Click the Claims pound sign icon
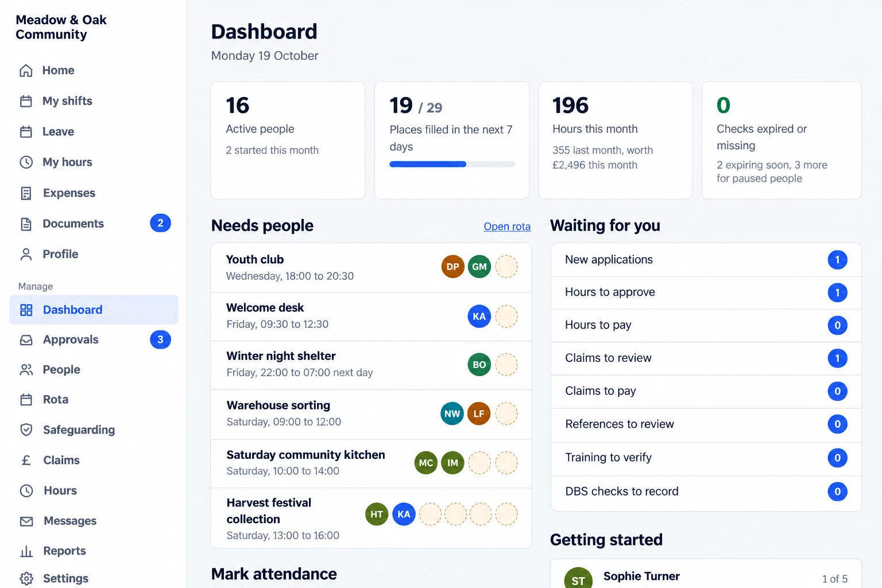 26,460
